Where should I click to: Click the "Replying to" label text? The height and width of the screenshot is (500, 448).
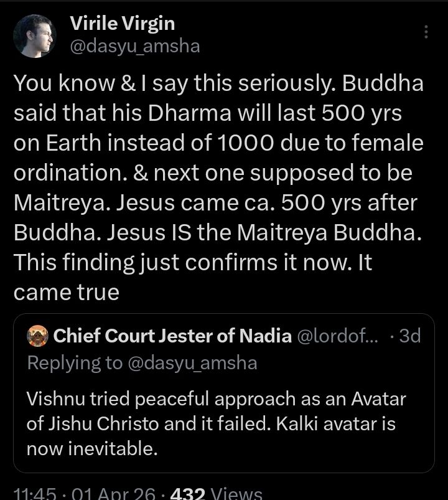[x=75, y=363]
